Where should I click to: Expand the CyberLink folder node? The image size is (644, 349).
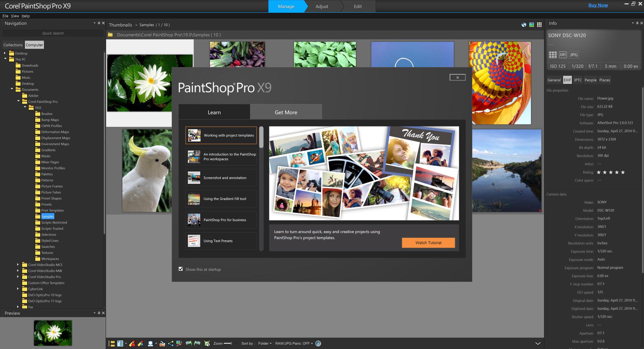[18, 289]
